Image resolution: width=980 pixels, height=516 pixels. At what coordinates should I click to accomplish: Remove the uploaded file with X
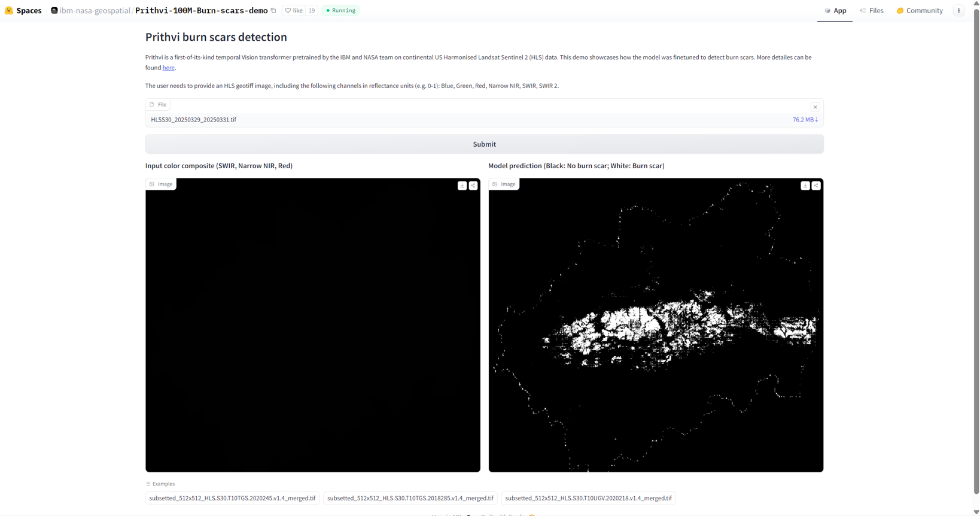coord(815,107)
